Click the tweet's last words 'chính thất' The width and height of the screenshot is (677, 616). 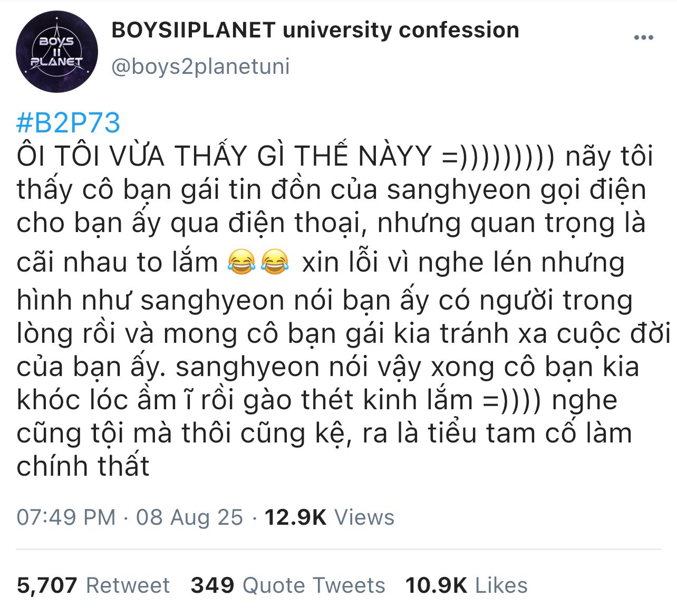point(83,466)
